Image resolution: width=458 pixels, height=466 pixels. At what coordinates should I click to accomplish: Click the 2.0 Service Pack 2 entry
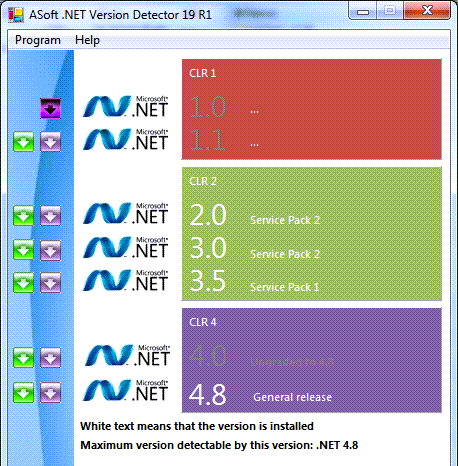(x=255, y=215)
